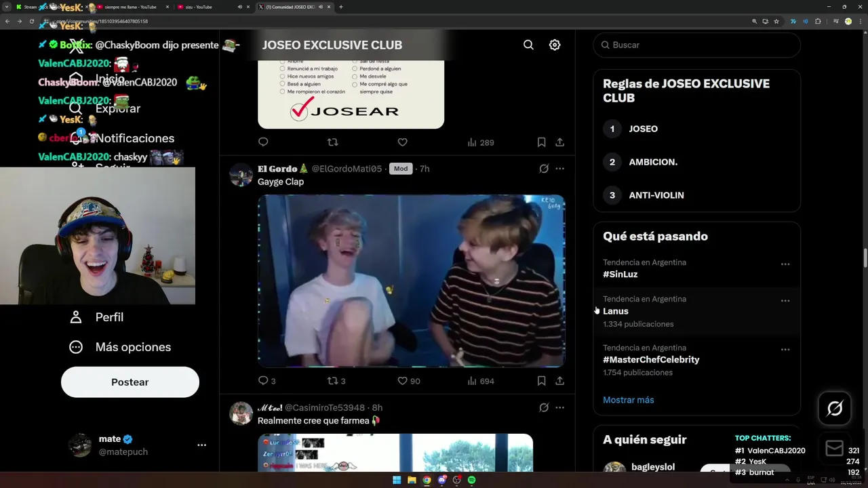The width and height of the screenshot is (868, 488).
Task: Open community settings gear icon
Action: point(555,45)
